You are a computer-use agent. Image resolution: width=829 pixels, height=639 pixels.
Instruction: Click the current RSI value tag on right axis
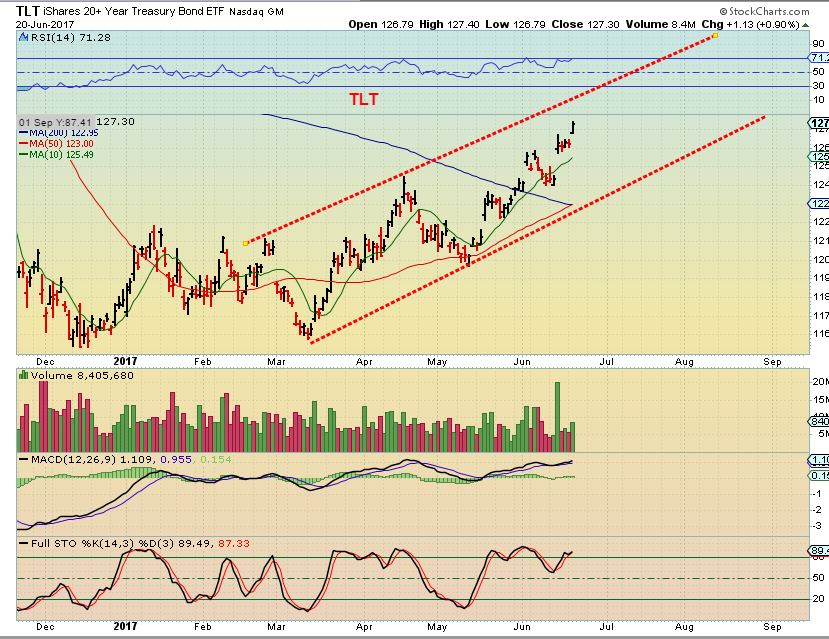click(819, 58)
